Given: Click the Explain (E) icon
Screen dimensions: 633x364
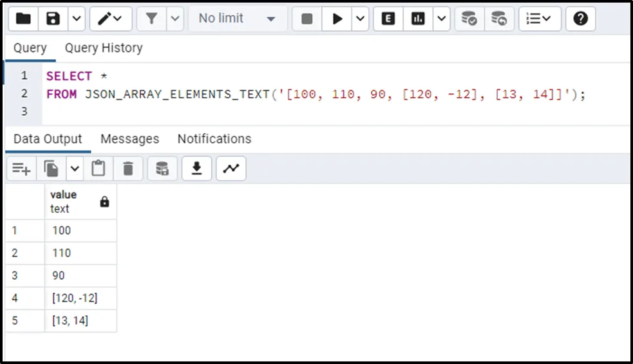Looking at the screenshot, I should [388, 19].
